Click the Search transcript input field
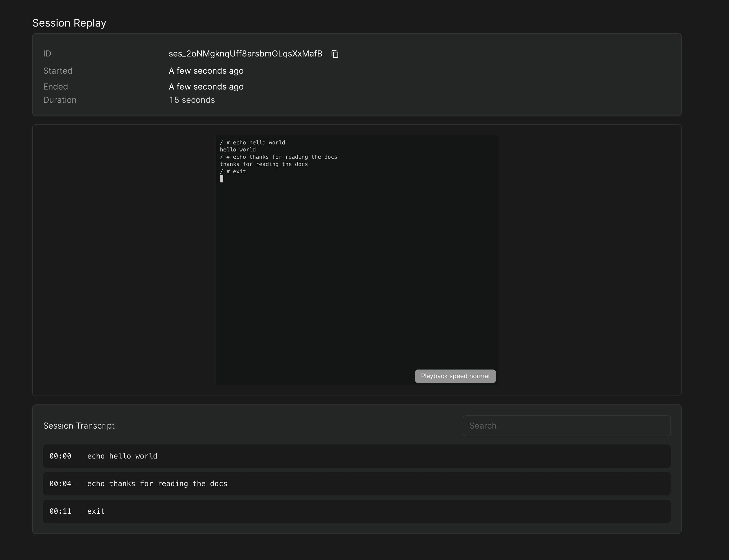Image resolution: width=729 pixels, height=560 pixels. click(566, 426)
